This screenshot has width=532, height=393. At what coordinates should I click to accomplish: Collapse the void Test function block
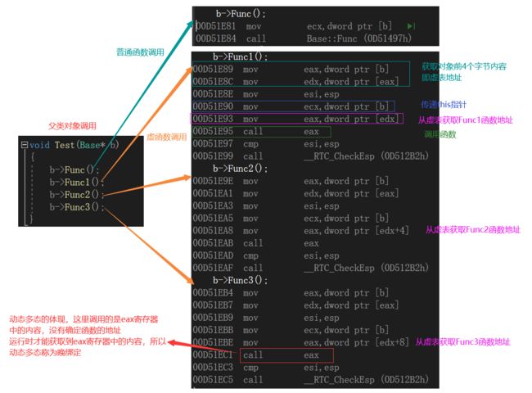25,145
